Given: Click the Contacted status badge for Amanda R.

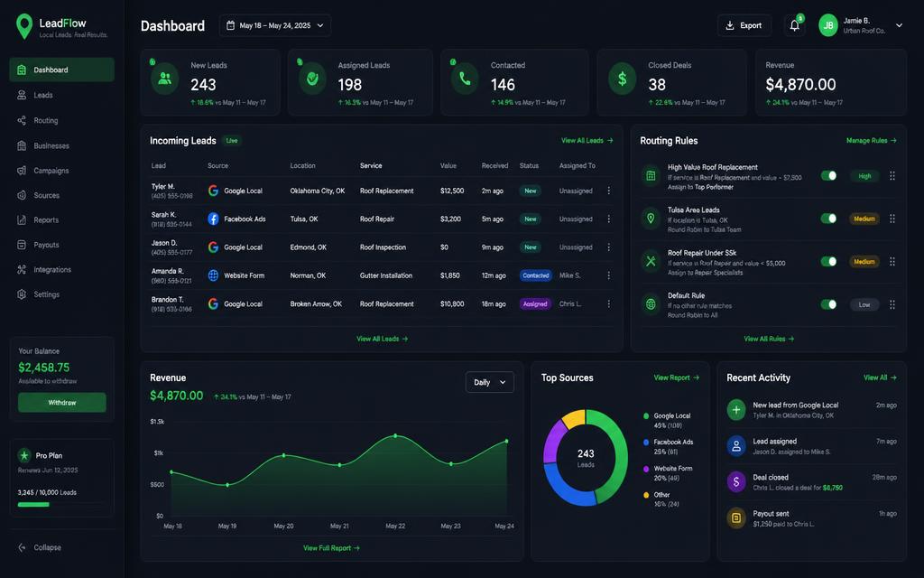Looking at the screenshot, I should coord(536,275).
